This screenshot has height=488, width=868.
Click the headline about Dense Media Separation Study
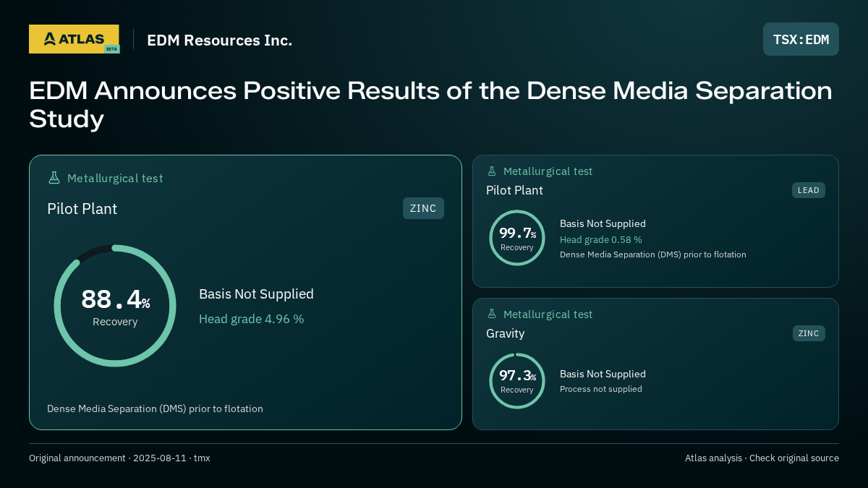pyautogui.click(x=430, y=105)
